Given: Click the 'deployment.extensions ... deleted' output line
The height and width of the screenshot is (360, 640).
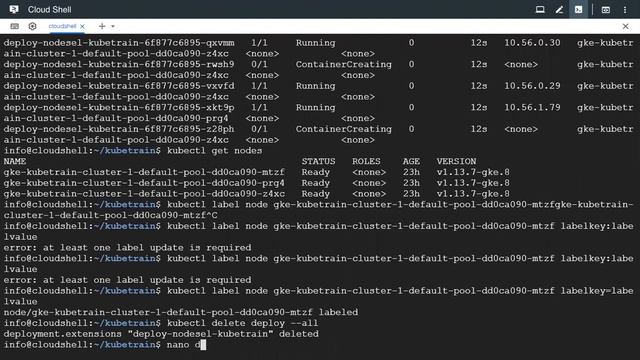Looking at the screenshot, I should click(x=161, y=334).
